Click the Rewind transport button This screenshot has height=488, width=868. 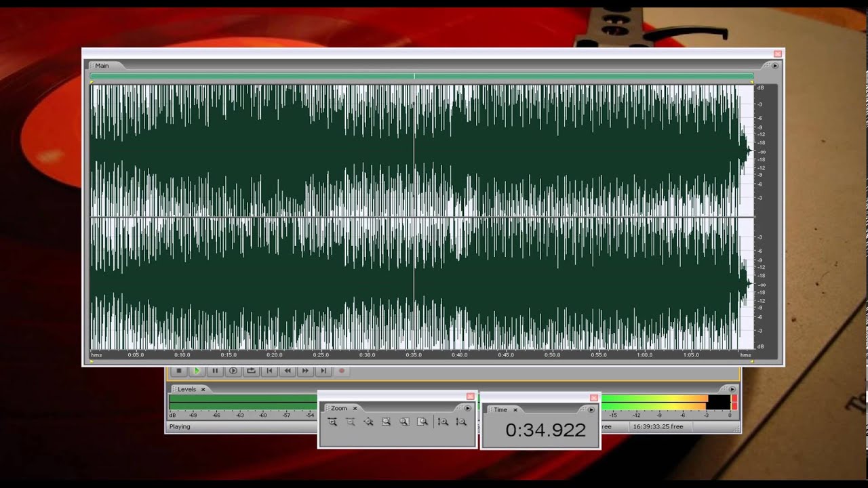click(x=288, y=371)
